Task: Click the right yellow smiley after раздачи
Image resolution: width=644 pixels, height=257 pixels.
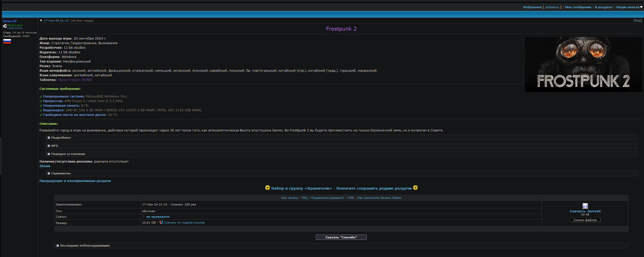Action: 415,188
